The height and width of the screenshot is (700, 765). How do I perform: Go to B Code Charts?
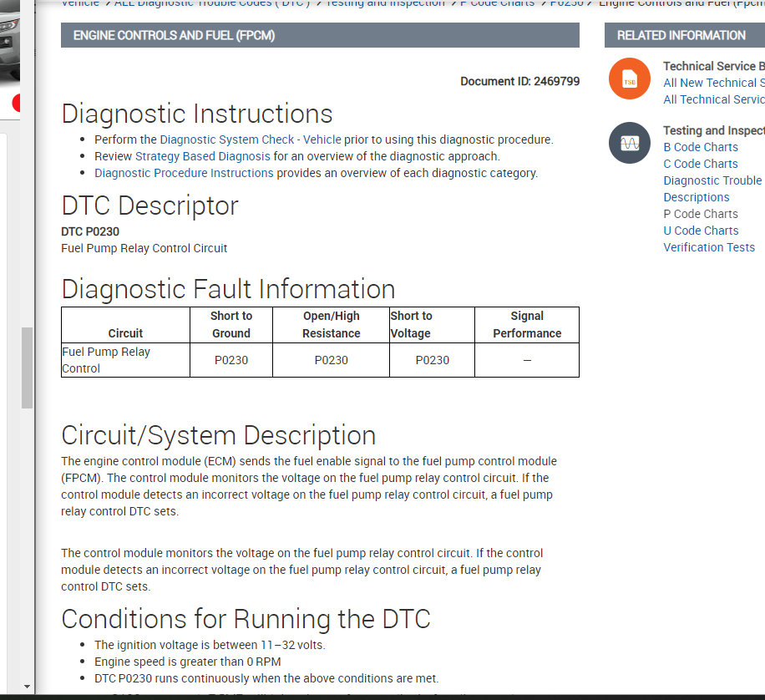click(x=701, y=147)
